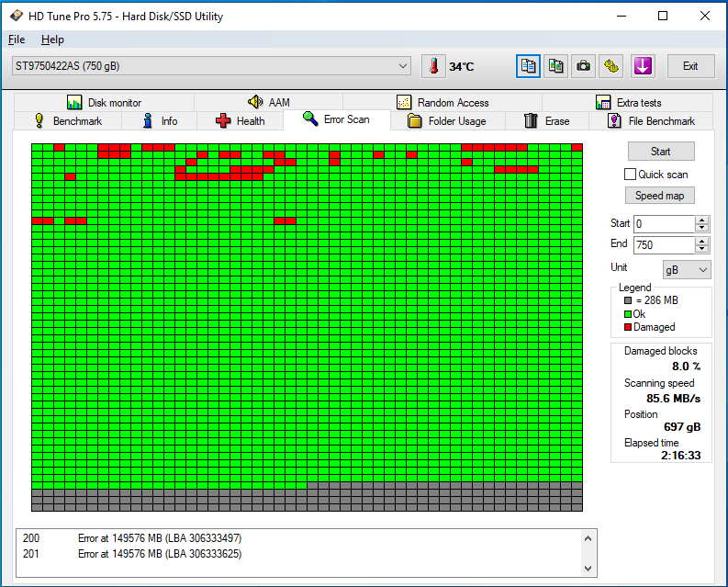Expand the ST9750422AS drive selector dropdown
The height and width of the screenshot is (587, 728).
(404, 66)
